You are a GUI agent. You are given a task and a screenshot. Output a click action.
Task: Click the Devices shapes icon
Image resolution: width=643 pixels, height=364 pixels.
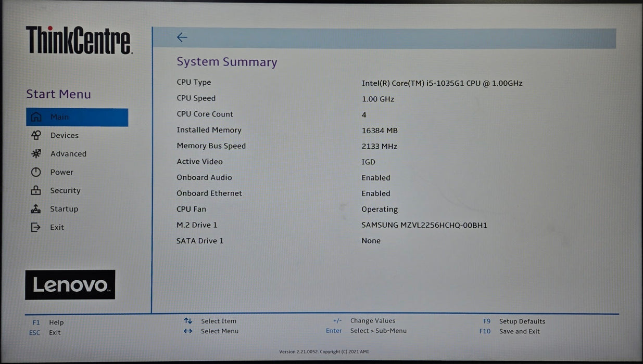(x=36, y=135)
